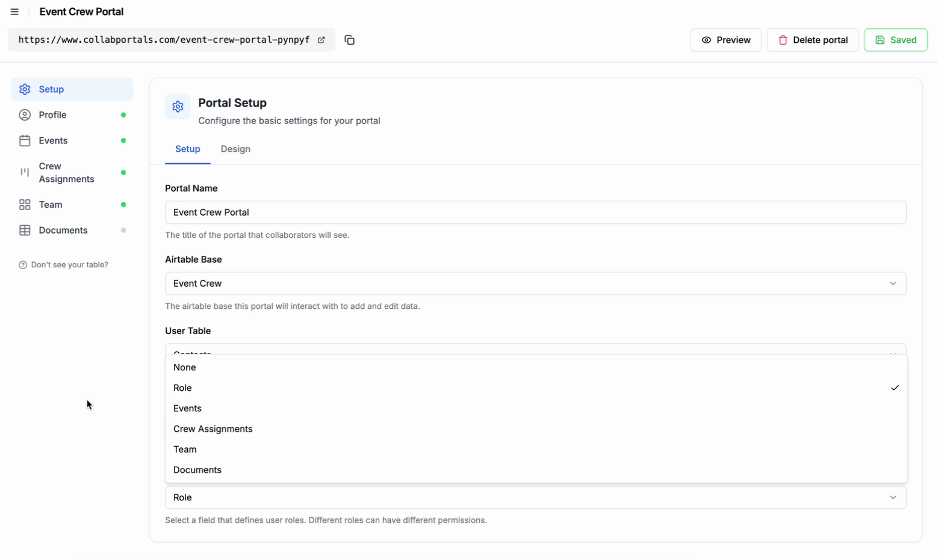Switch to the Setup tab
This screenshot has width=938, height=560.
(x=188, y=149)
